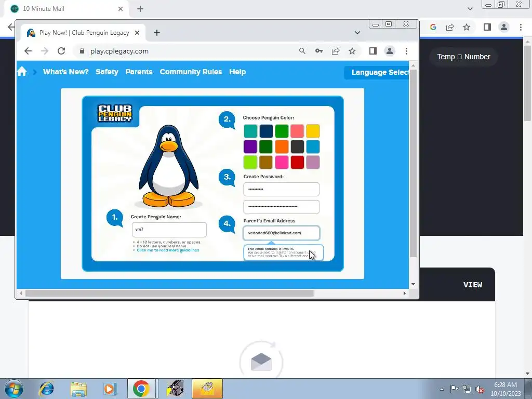Open new tab in 10 Minute Mail window

coord(140,9)
